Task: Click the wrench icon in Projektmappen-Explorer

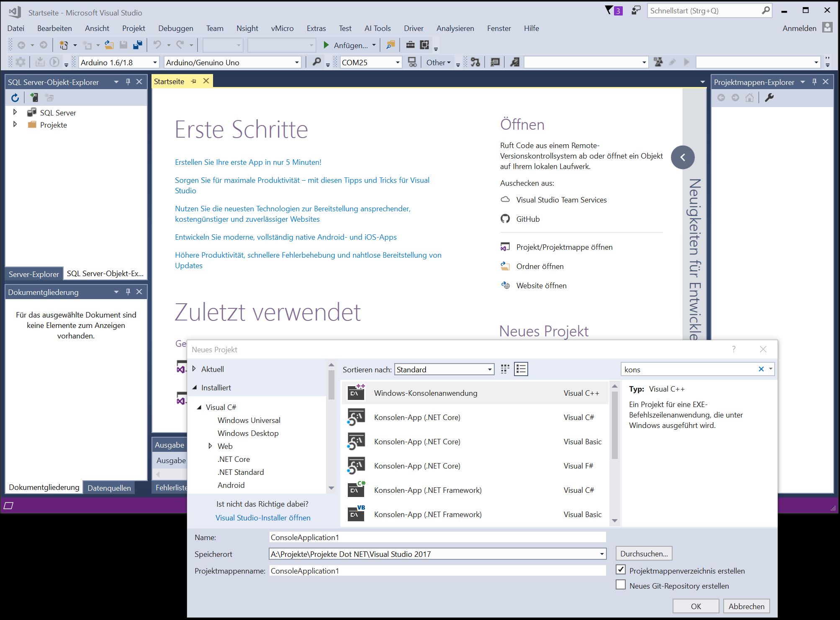Action: point(769,97)
